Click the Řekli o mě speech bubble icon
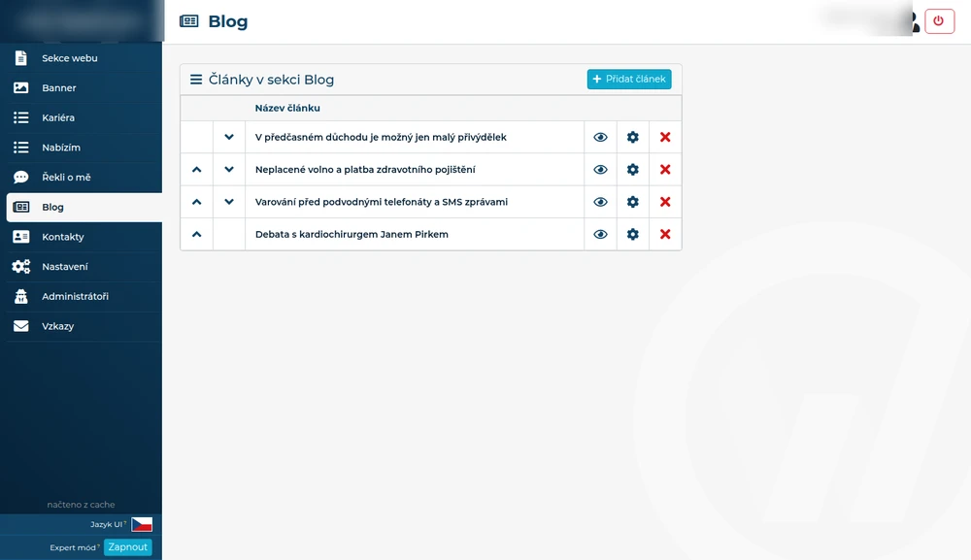Image resolution: width=971 pixels, height=560 pixels. tap(21, 177)
